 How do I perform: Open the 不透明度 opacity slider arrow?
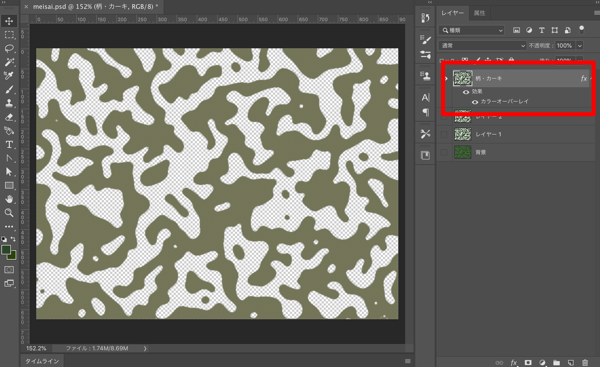[580, 46]
